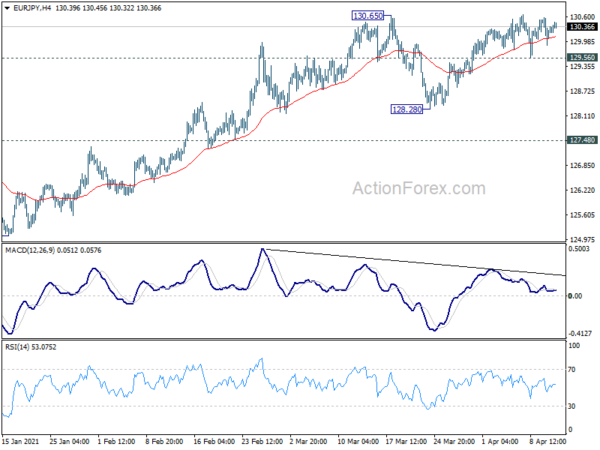Click the ActionForex.com watermark
This screenshot has width=600, height=450.
(x=419, y=189)
